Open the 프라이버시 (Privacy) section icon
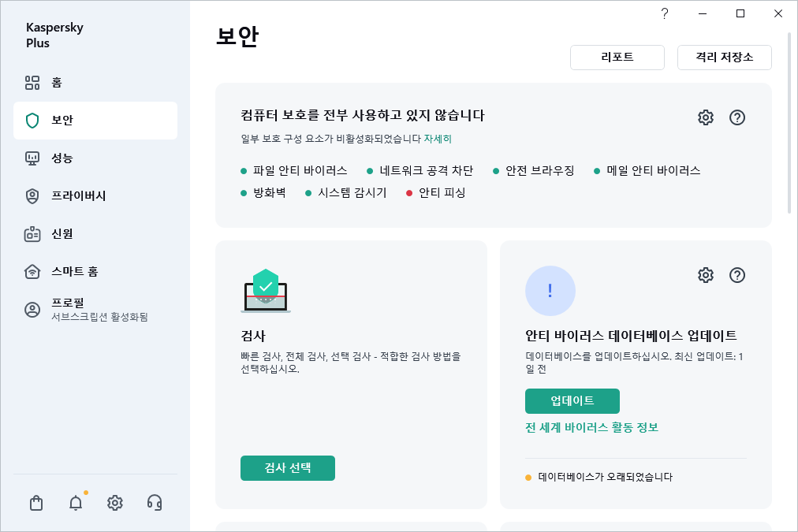Viewport: 798px width, 532px height. click(32, 195)
